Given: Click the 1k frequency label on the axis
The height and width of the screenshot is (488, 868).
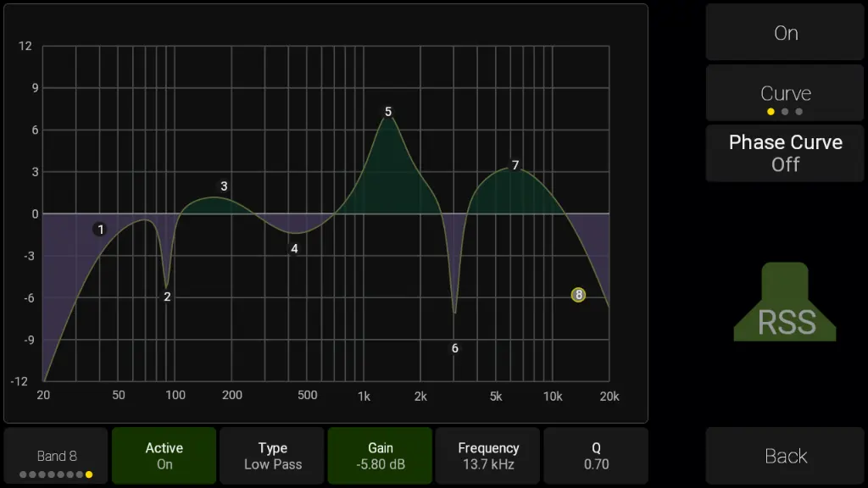Looking at the screenshot, I should click(364, 396).
